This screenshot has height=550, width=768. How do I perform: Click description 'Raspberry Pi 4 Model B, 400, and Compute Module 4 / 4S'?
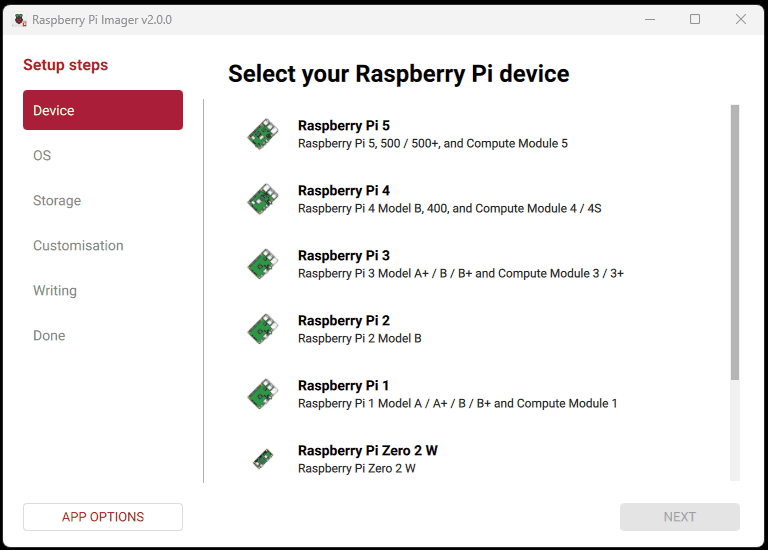(x=450, y=209)
